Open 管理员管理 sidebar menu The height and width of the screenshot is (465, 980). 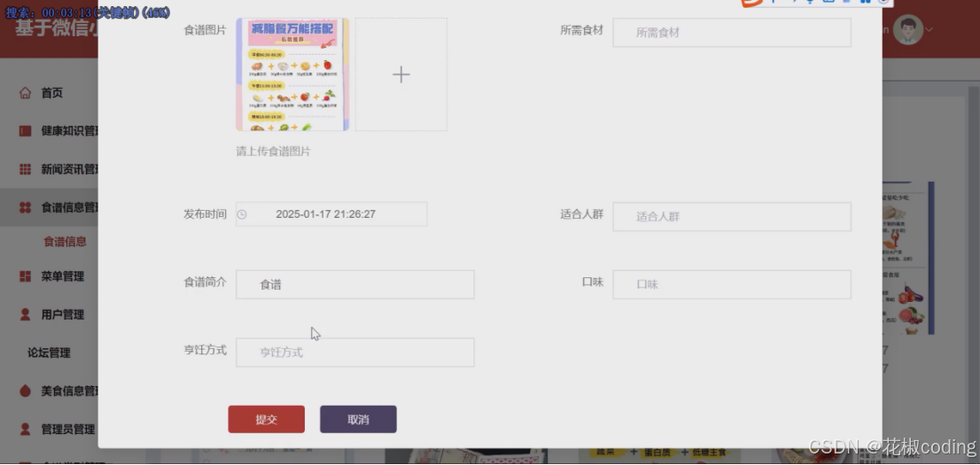(x=68, y=430)
